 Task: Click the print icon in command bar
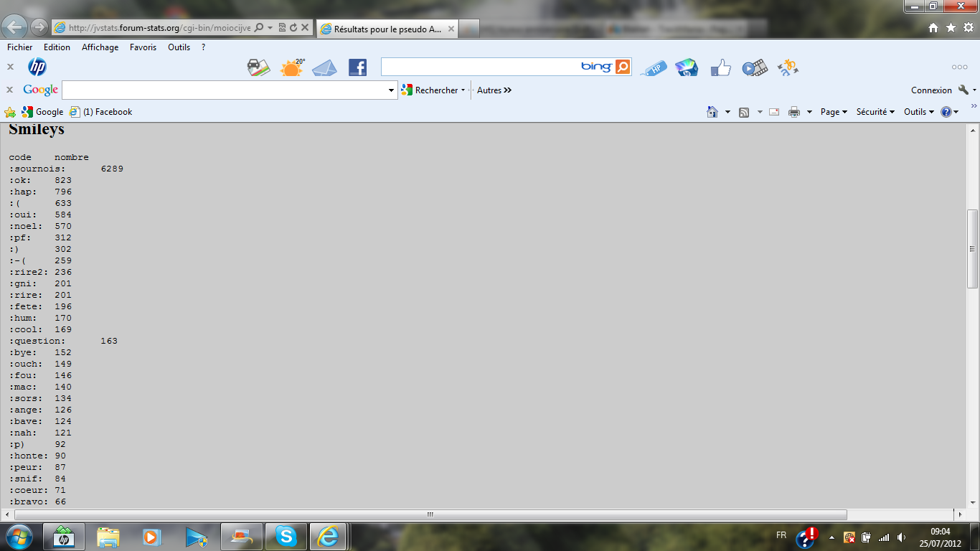click(794, 112)
